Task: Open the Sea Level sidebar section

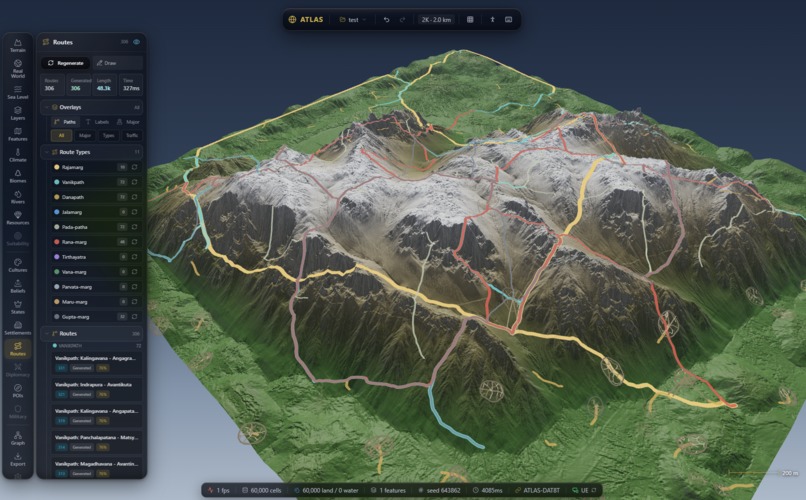Action: tap(17, 92)
